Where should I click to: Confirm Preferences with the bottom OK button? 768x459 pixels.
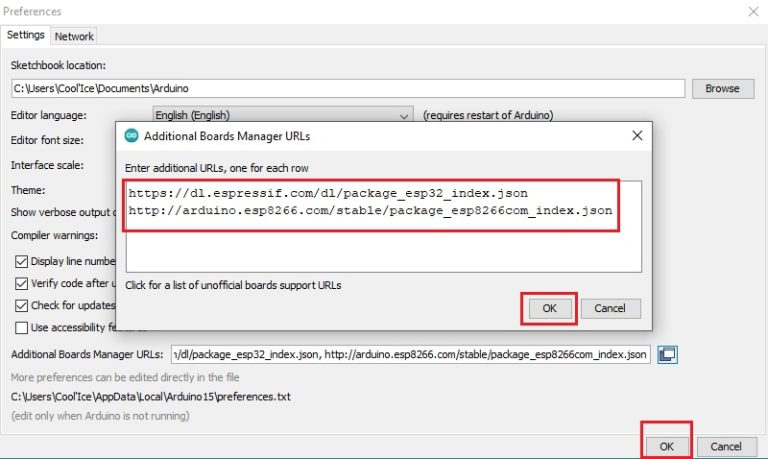point(665,446)
